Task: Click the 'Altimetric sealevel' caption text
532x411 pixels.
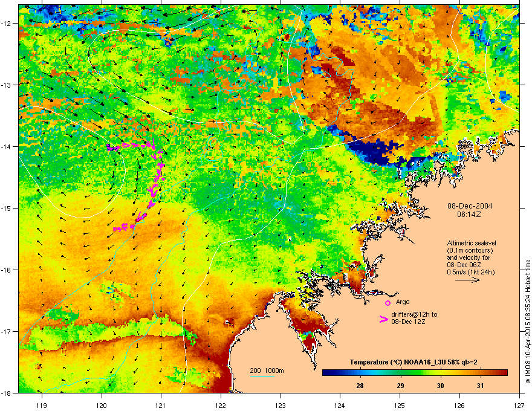Action: 472,243
